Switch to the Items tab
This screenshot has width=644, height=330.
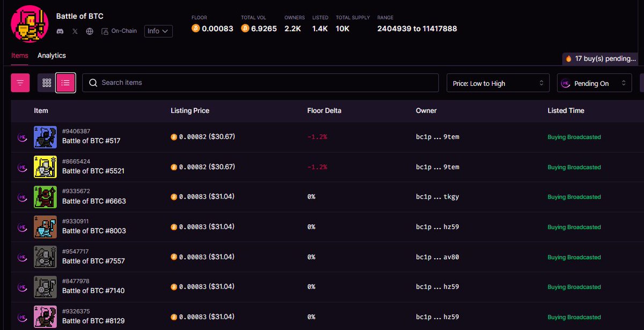pyautogui.click(x=20, y=55)
